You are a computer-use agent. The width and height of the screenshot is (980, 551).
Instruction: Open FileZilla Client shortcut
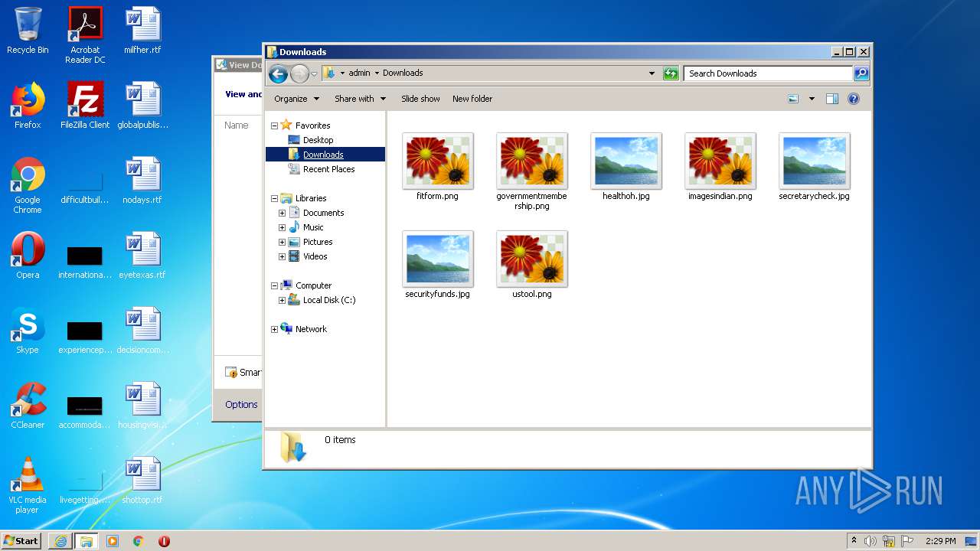[85, 106]
